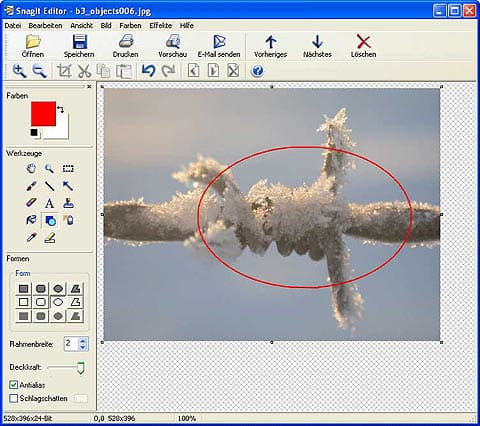This screenshot has width=480, height=426.
Task: Click the frosted barbed wire image canvas
Action: (272, 214)
